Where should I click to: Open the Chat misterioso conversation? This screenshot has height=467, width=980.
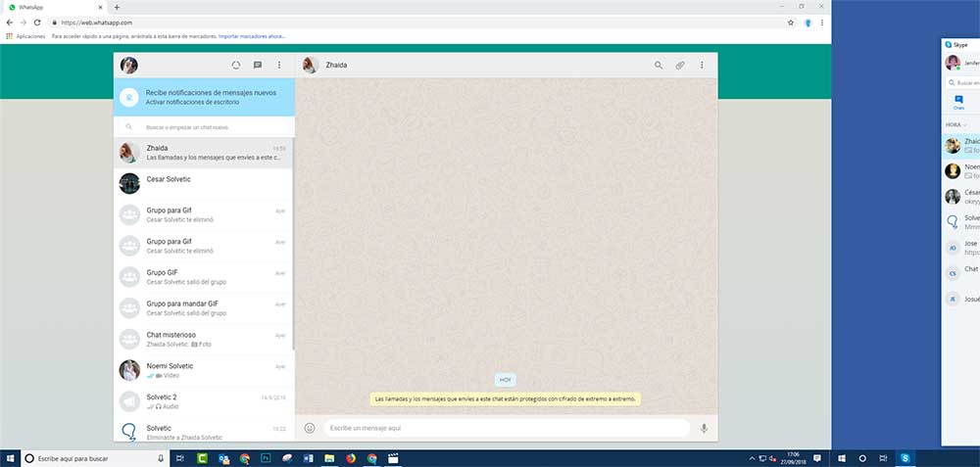click(x=203, y=340)
